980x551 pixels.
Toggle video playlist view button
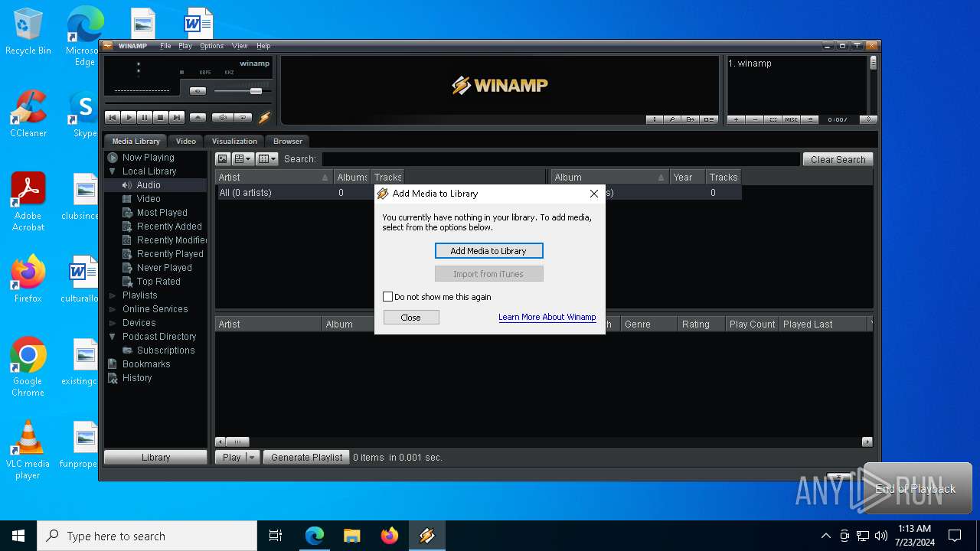click(709, 119)
